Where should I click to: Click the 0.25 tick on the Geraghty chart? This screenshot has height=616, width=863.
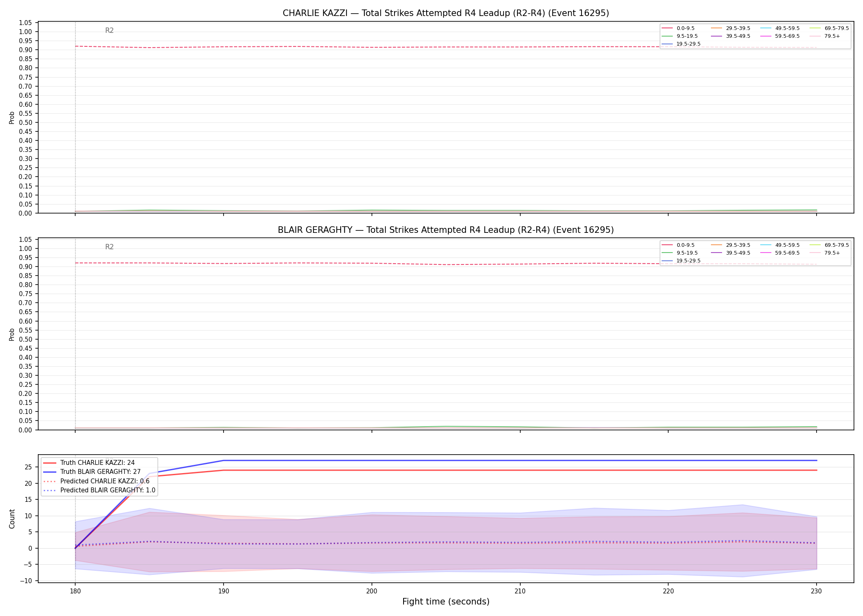25,384
